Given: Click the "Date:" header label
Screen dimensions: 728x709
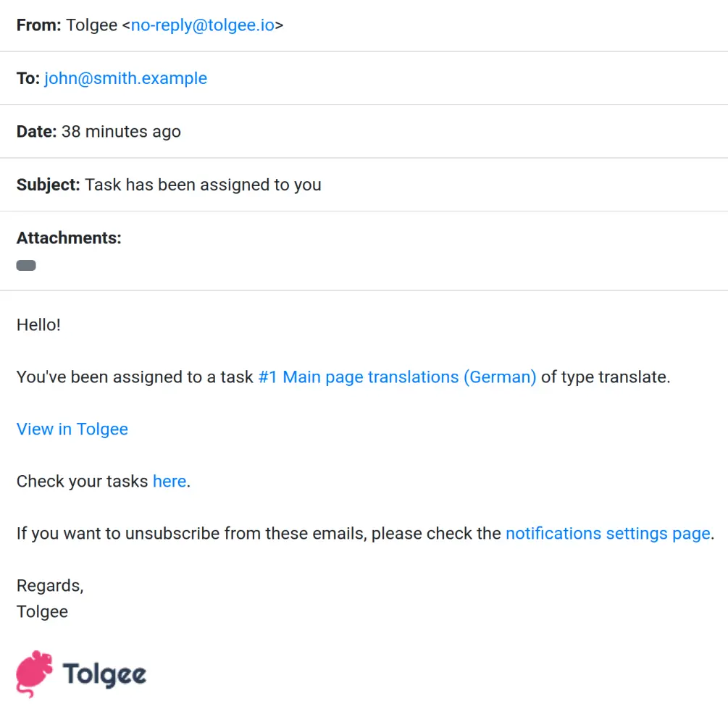Looking at the screenshot, I should 36,131.
